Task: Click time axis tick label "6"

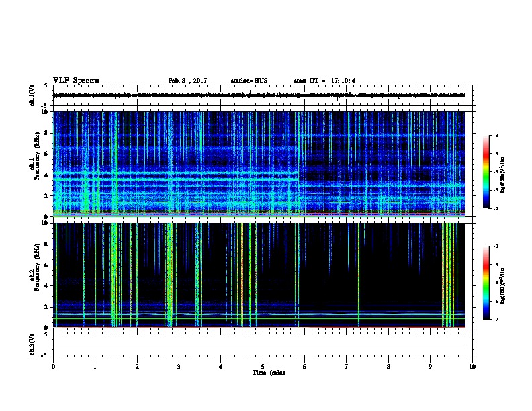Action: pos(305,366)
